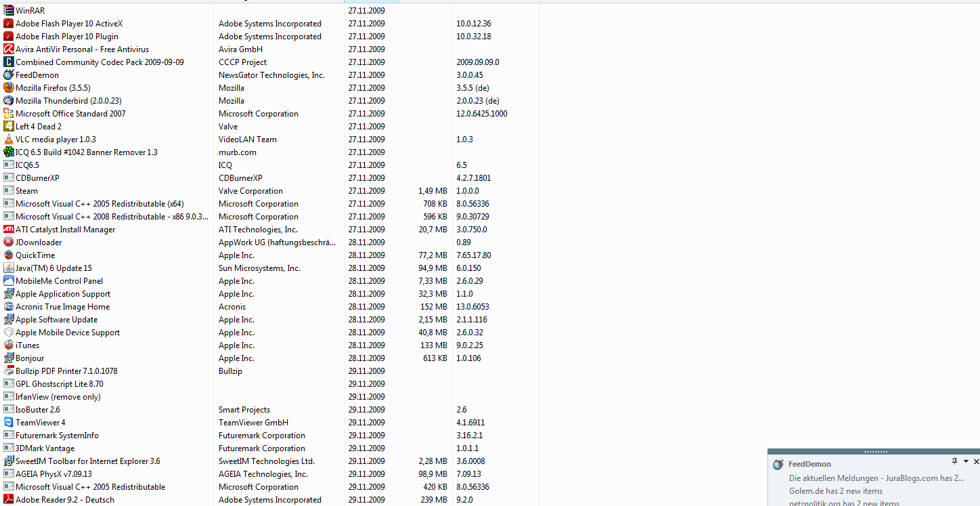
Task: Click publisher 'VideoLAN Team'
Action: point(248,140)
